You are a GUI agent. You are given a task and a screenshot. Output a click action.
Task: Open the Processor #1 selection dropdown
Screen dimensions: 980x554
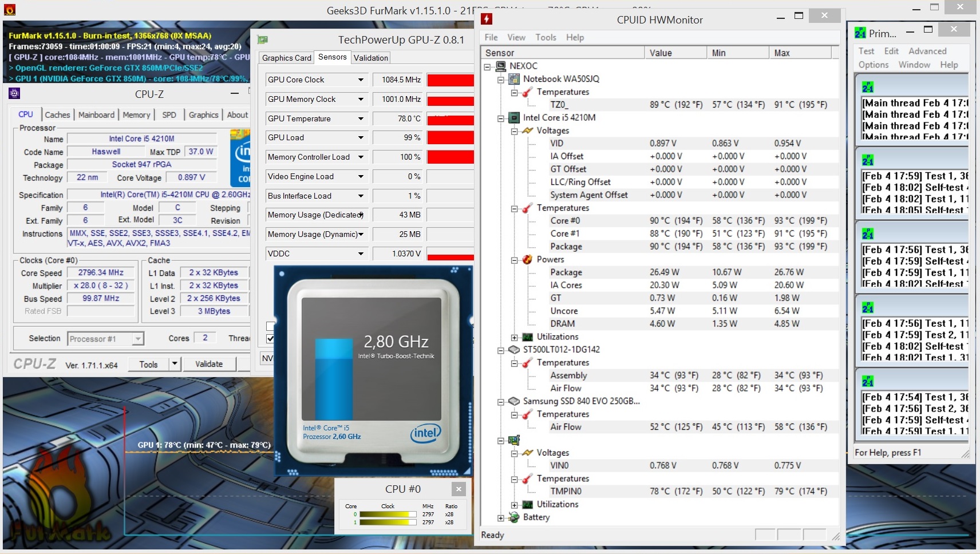137,339
